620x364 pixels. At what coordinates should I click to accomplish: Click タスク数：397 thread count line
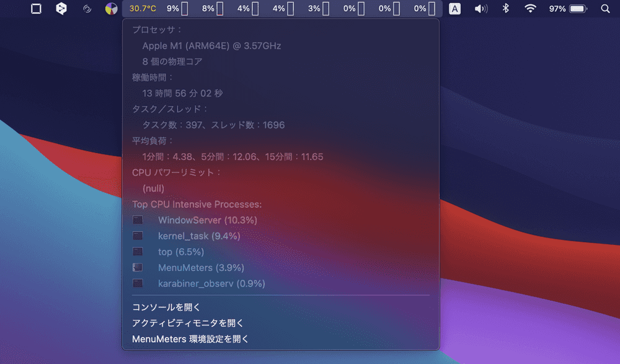coord(213,125)
